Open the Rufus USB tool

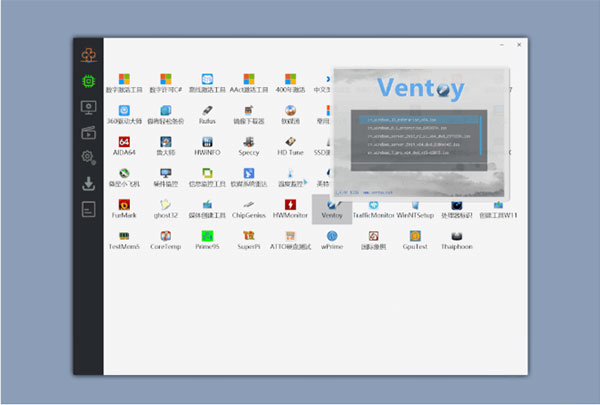click(x=207, y=112)
